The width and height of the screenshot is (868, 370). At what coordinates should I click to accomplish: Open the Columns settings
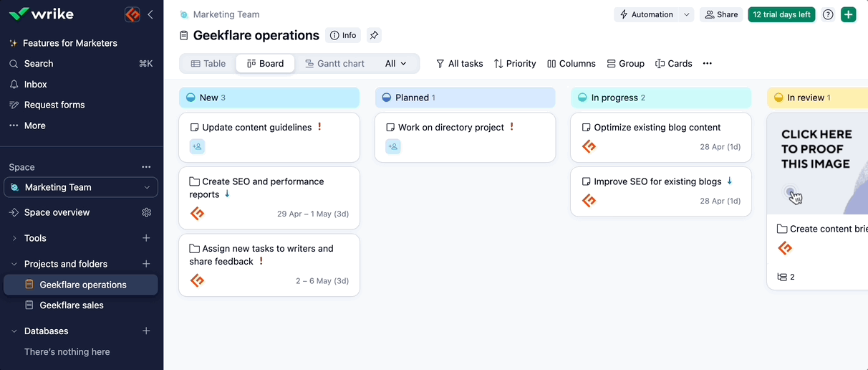click(571, 64)
